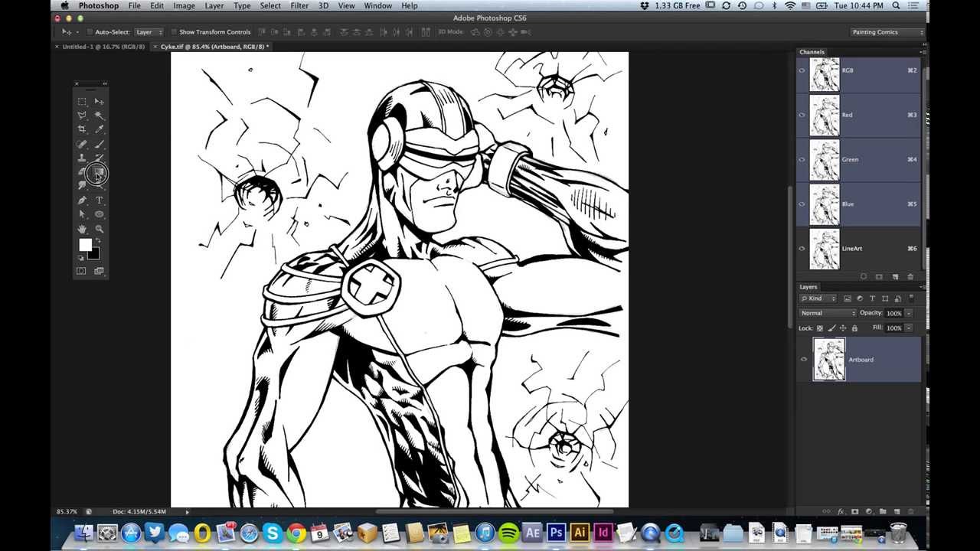
Task: Select the Path Selection arrow tool
Action: click(x=82, y=214)
